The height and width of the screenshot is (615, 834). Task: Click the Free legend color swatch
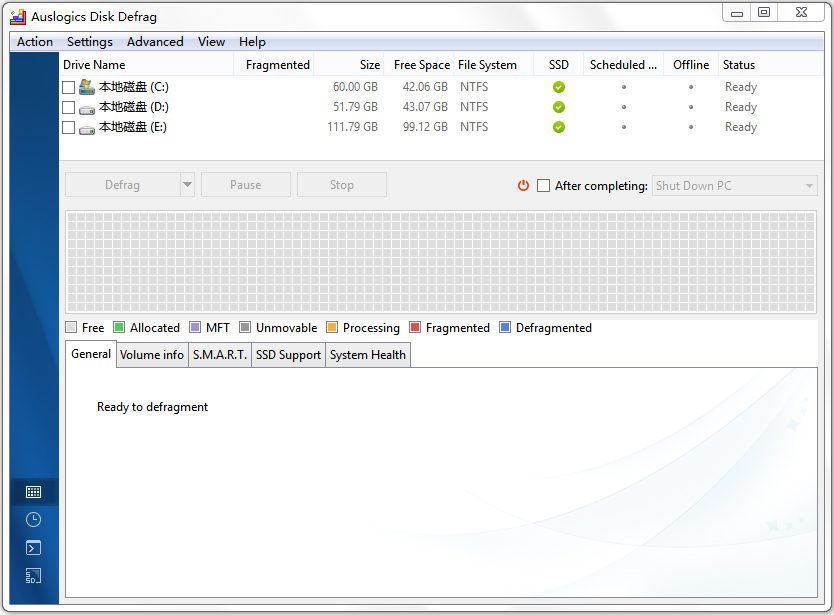click(x=71, y=327)
